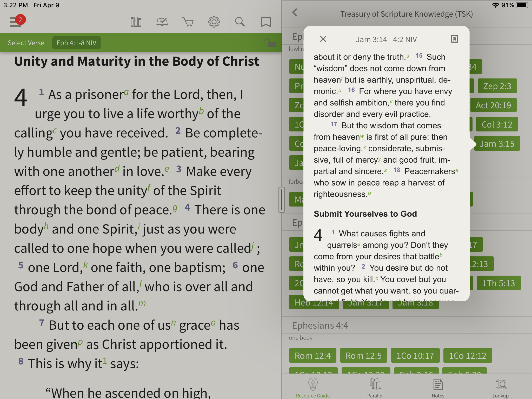
Task: Expand popup to full window icon
Action: [454, 39]
